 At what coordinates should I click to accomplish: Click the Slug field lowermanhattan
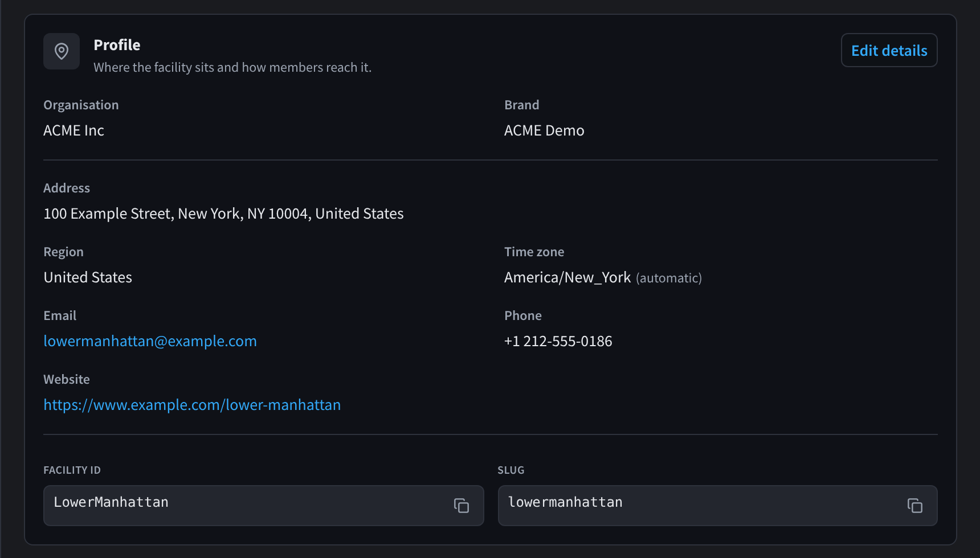[x=718, y=506]
